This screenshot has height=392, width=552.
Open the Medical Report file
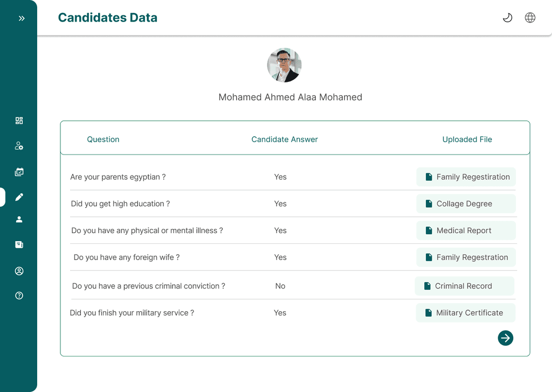(466, 230)
